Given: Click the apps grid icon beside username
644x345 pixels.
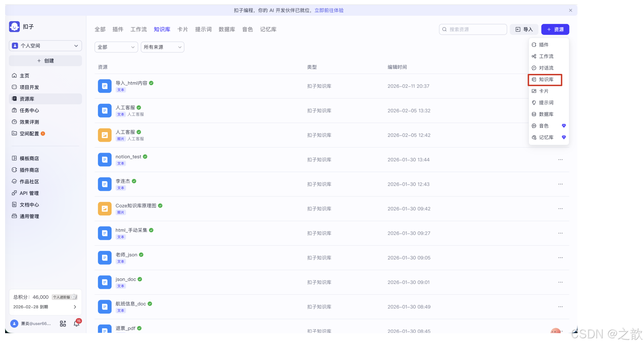Looking at the screenshot, I should click(63, 324).
